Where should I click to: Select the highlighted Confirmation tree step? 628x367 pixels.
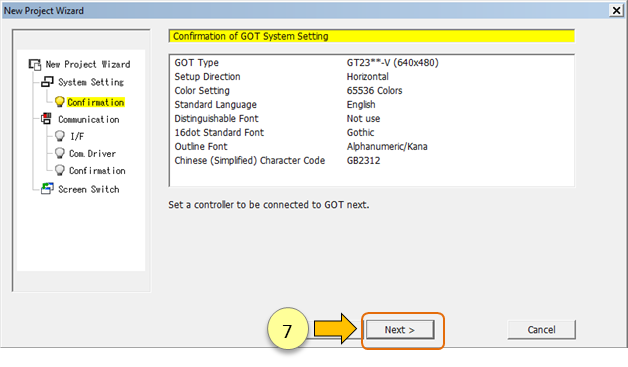pyautogui.click(x=96, y=103)
